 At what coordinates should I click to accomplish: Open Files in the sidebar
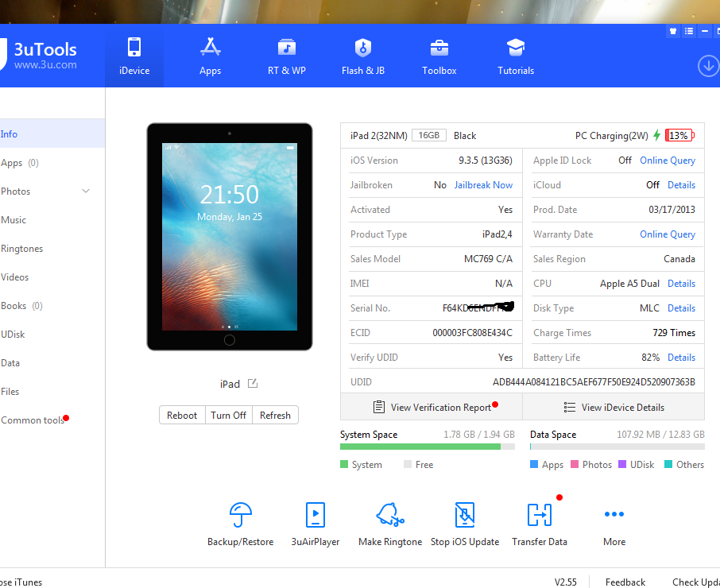coord(52,392)
